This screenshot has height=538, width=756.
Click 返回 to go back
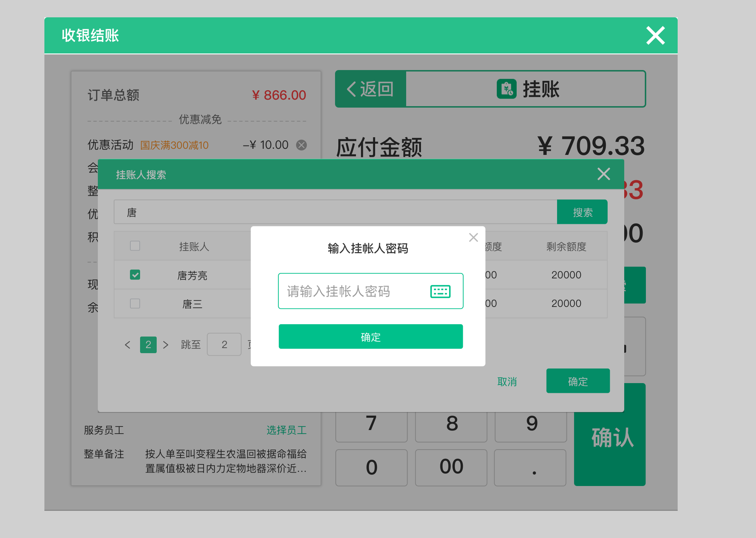pos(369,89)
